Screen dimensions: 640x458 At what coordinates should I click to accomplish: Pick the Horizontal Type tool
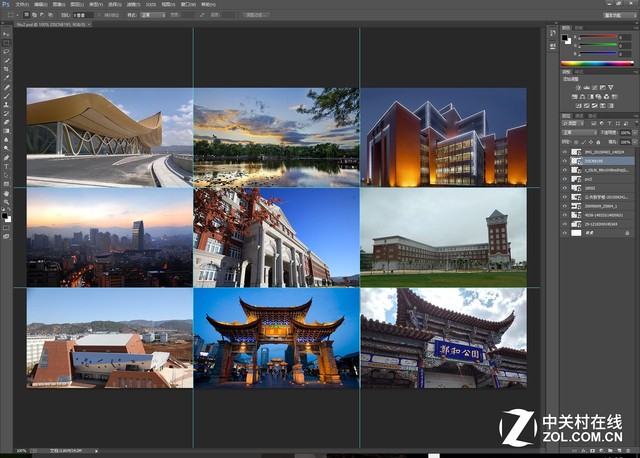pyautogui.click(x=6, y=168)
